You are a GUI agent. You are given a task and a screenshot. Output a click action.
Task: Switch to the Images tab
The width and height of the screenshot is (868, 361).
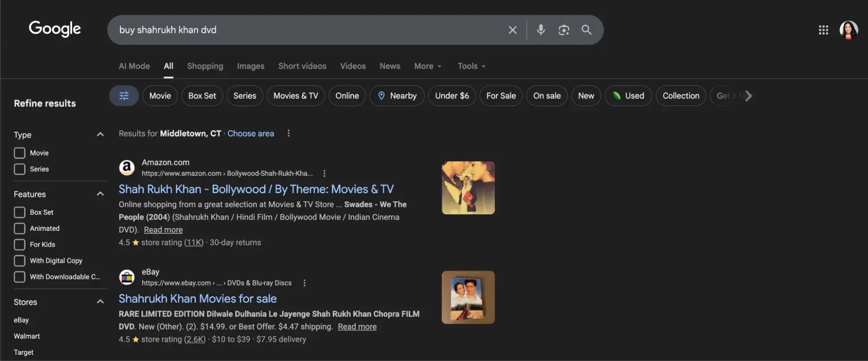click(x=251, y=66)
